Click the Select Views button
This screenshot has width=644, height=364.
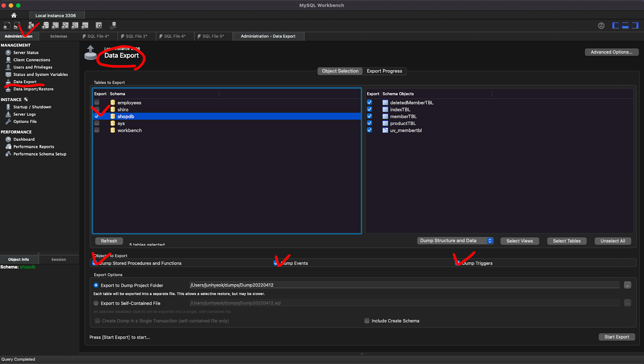(520, 241)
